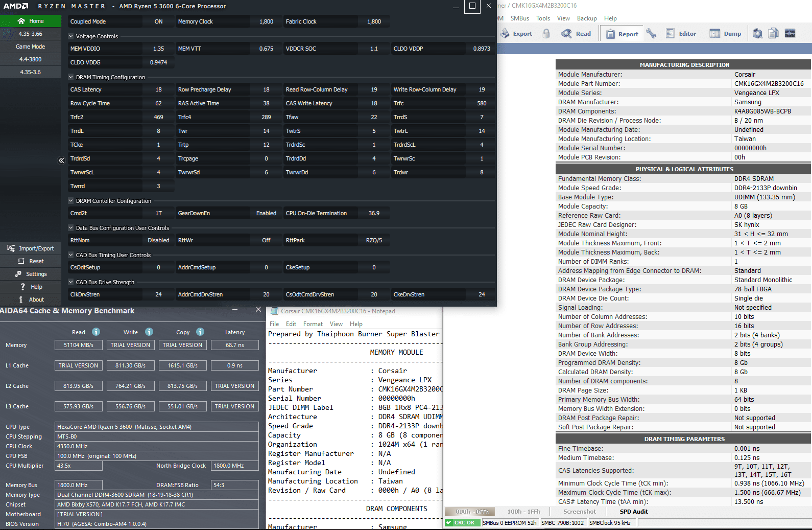This screenshot has width=812, height=530.
Task: Collapse Data Bus Configuration User Controls
Action: tap(71, 228)
